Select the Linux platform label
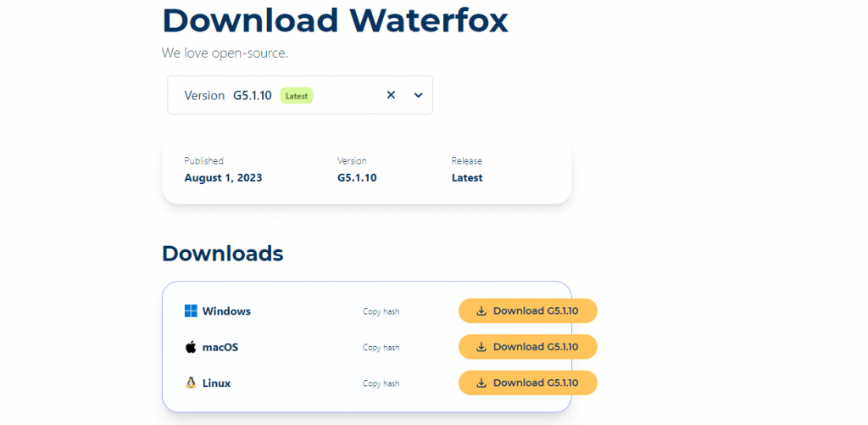 216,383
